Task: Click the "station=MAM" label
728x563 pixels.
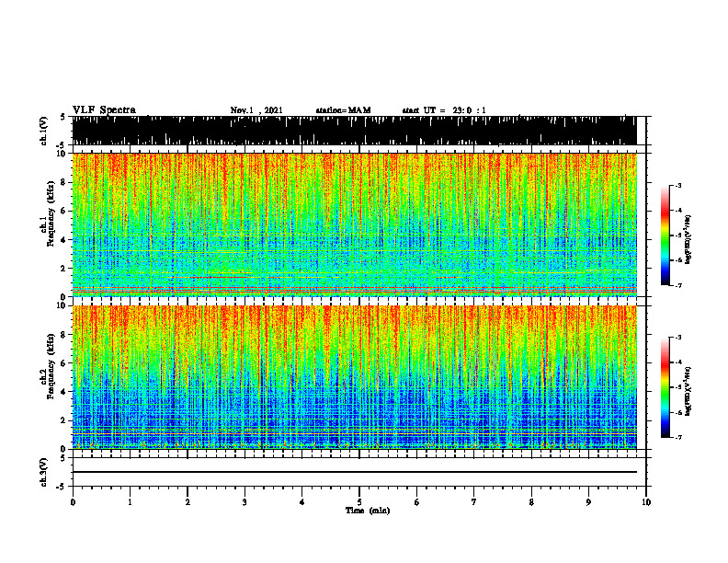Action: pos(343,110)
